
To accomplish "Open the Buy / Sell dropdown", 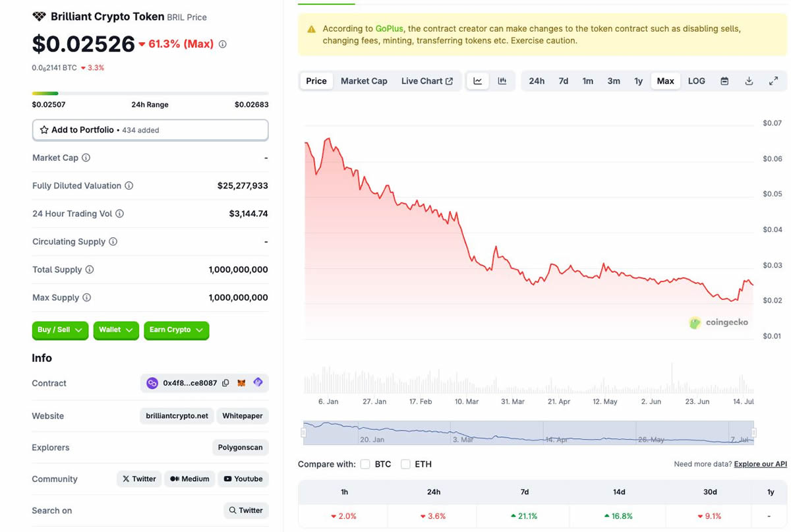I will tap(60, 330).
